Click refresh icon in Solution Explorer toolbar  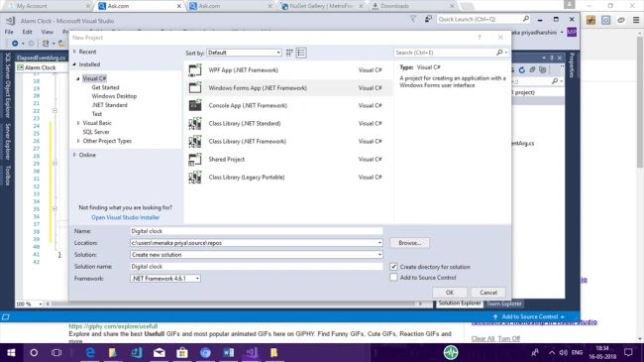(x=521, y=70)
